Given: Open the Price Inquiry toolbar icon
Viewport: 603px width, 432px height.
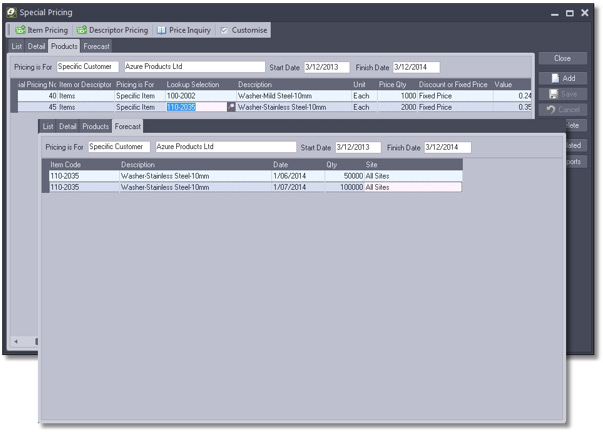Looking at the screenshot, I should pyautogui.click(x=163, y=30).
